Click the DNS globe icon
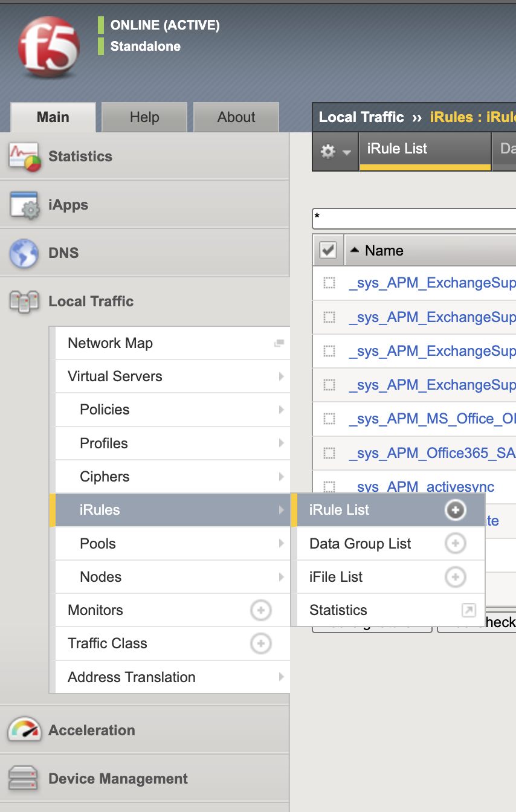This screenshot has width=516, height=812. click(24, 253)
